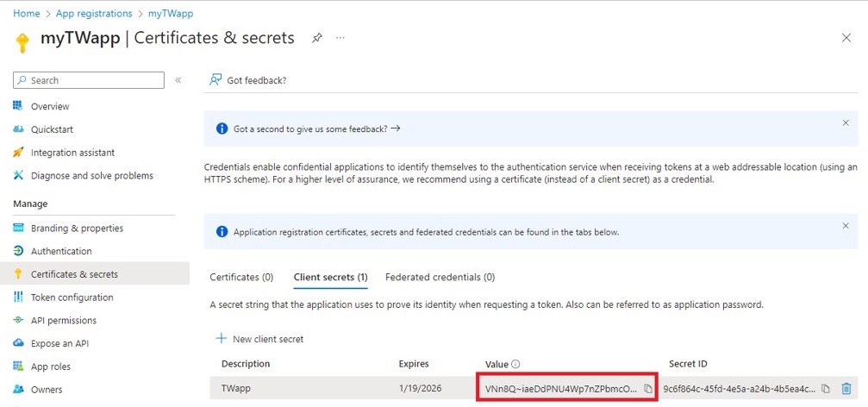
Task: Click the Value column info icon
Action: (516, 365)
